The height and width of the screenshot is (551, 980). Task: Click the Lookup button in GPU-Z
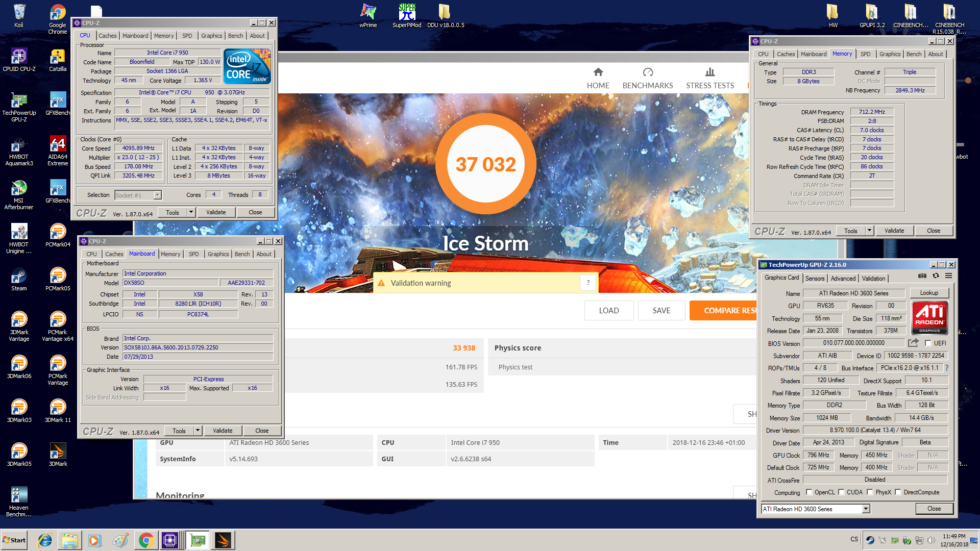[929, 293]
